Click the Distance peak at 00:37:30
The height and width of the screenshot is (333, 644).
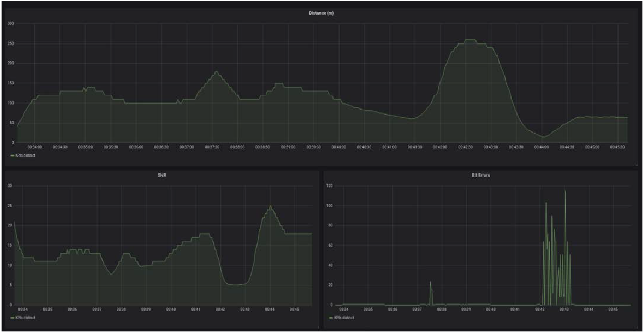point(216,72)
